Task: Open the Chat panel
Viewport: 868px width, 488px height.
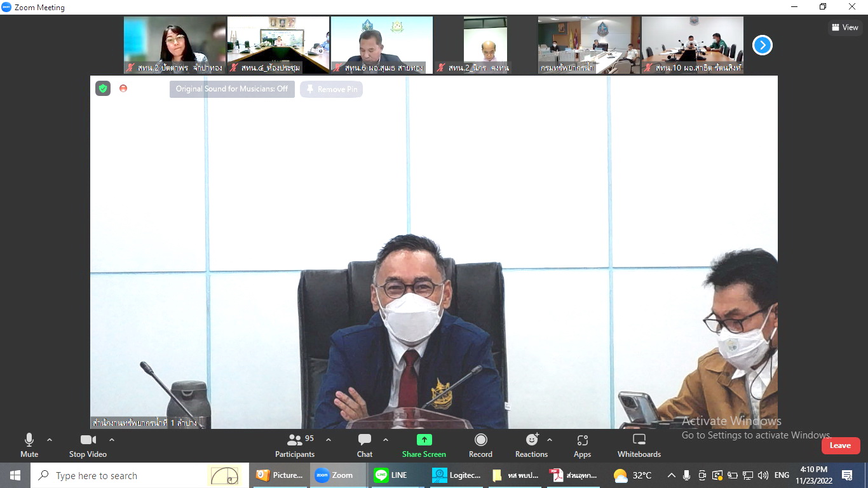Action: [365, 445]
